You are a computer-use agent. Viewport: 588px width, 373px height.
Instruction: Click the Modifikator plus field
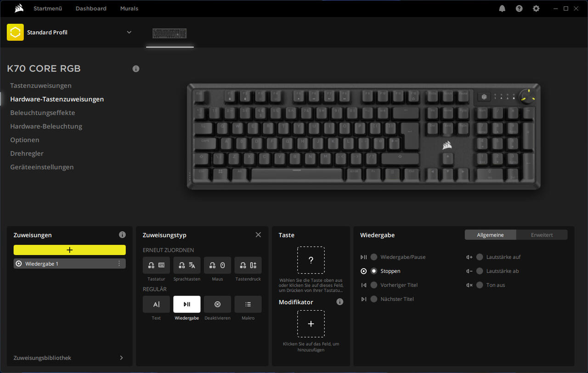pos(311,324)
